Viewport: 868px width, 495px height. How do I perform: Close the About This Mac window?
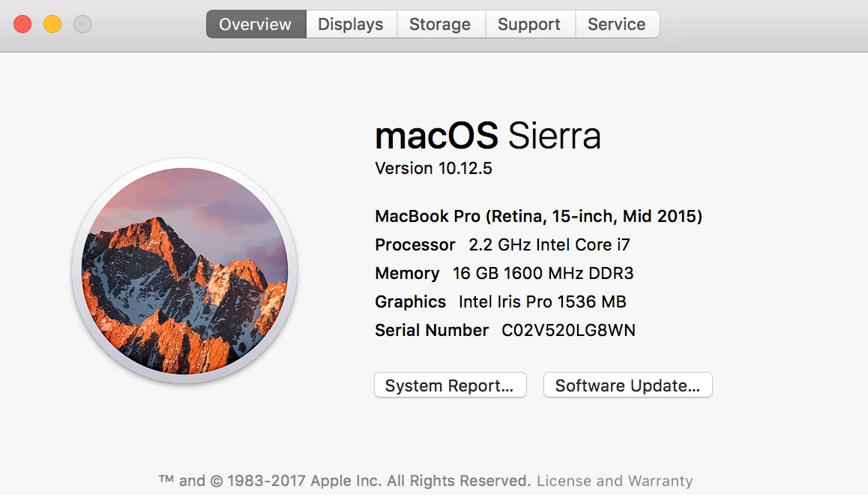click(22, 24)
